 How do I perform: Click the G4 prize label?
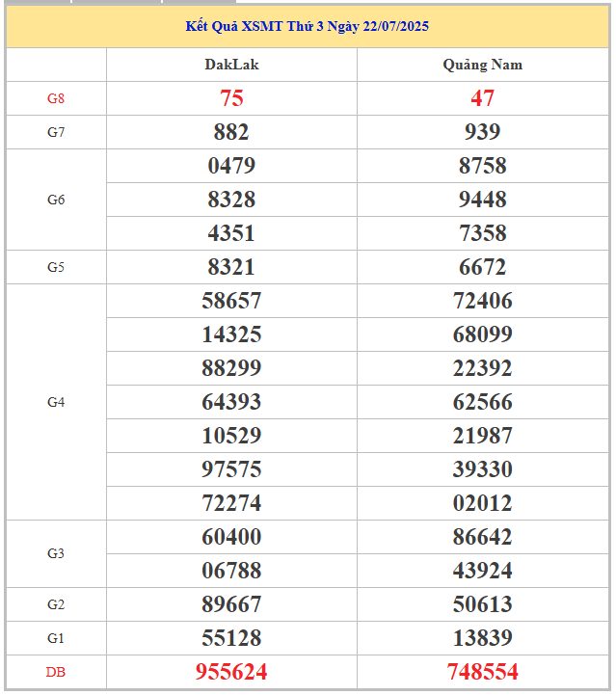[x=56, y=402]
